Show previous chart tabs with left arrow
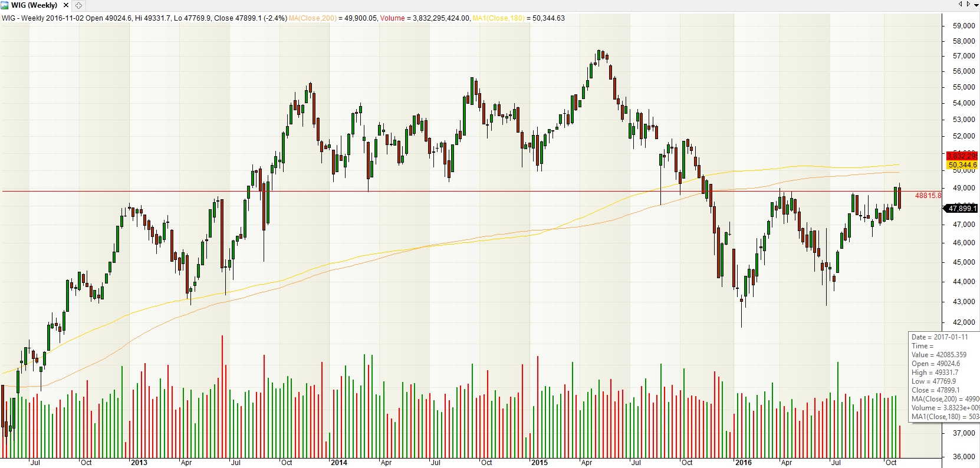This screenshot has height=468, width=980. tap(960, 4)
